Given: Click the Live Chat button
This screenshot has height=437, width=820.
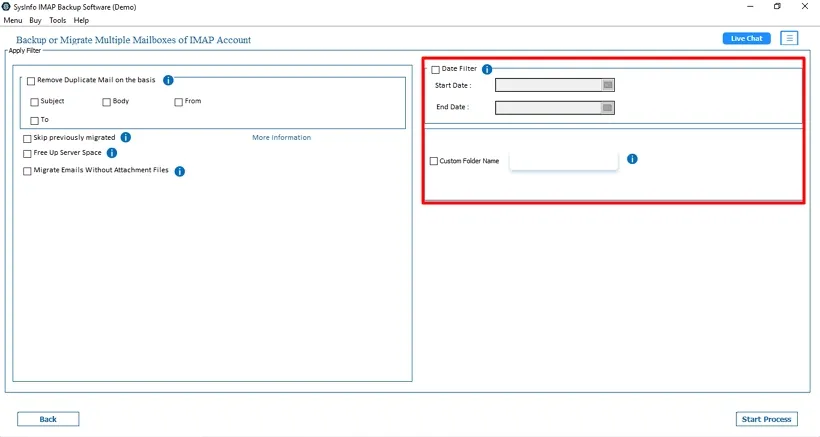Looking at the screenshot, I should pyautogui.click(x=746, y=38).
